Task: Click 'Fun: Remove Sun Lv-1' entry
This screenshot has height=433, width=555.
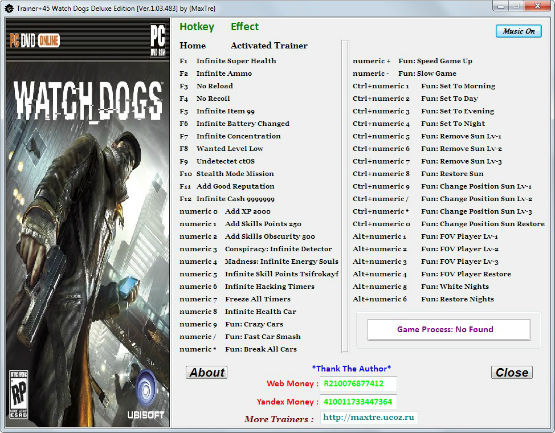Action: (x=461, y=136)
